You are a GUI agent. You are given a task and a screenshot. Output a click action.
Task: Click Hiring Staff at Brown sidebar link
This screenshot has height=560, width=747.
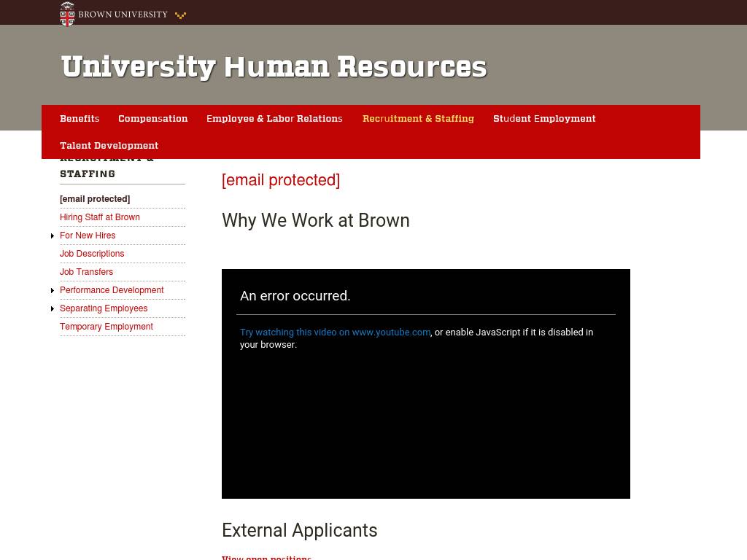pos(100,217)
